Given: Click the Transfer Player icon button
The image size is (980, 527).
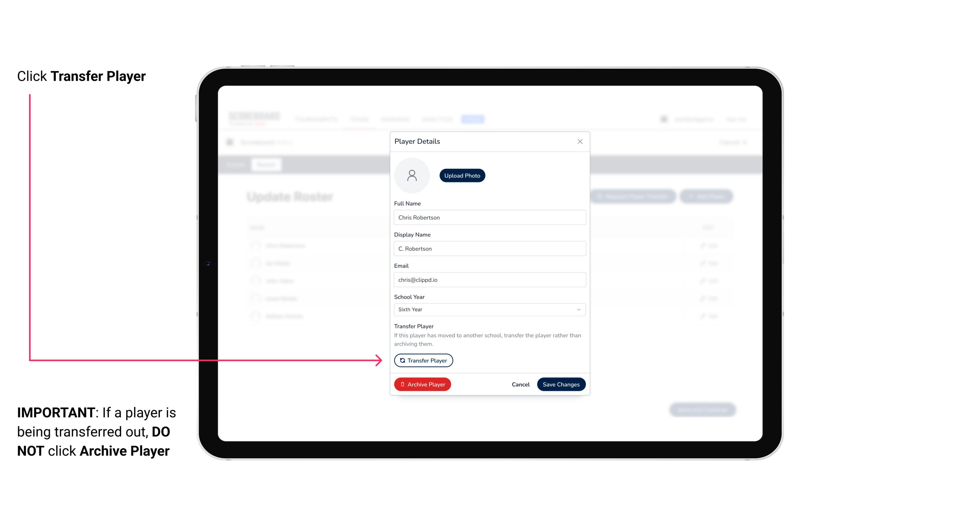Looking at the screenshot, I should pos(423,360).
